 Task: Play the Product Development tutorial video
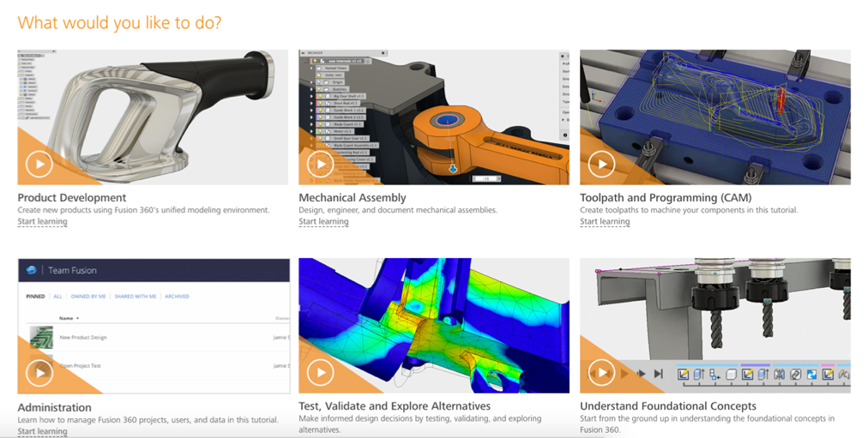(39, 165)
